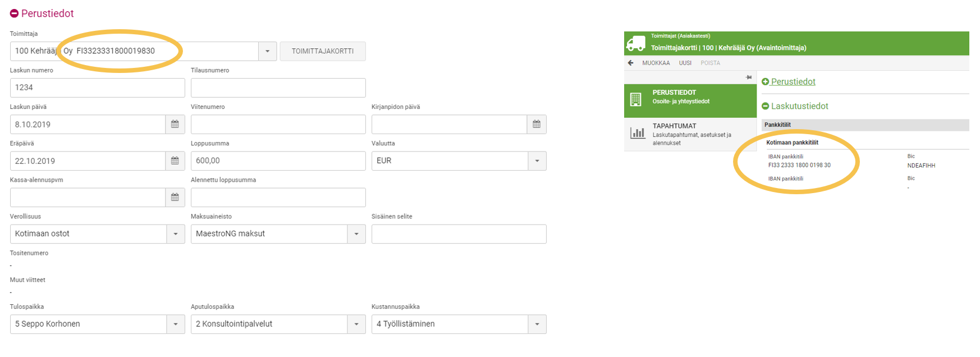The image size is (980, 357).
Task: Collapse the Laskutustiedot section
Action: (x=765, y=106)
